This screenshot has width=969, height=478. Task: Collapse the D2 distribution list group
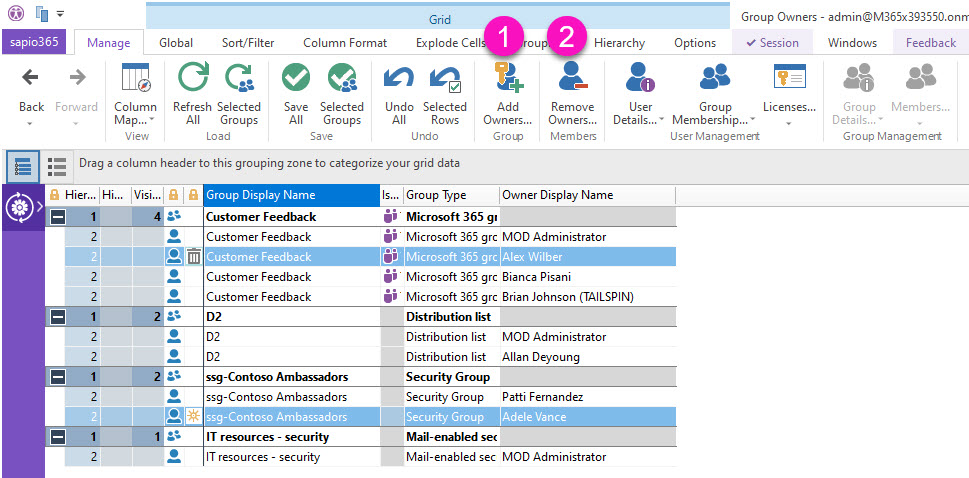(x=58, y=317)
